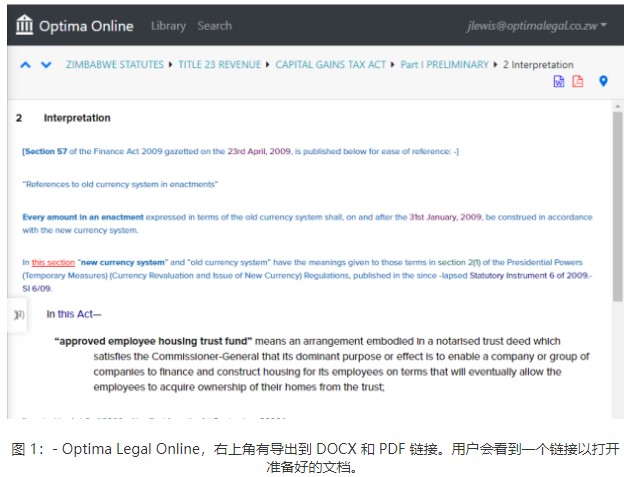This screenshot has width=630, height=477.
Task: Click the Optima Online building logo
Action: [x=24, y=25]
